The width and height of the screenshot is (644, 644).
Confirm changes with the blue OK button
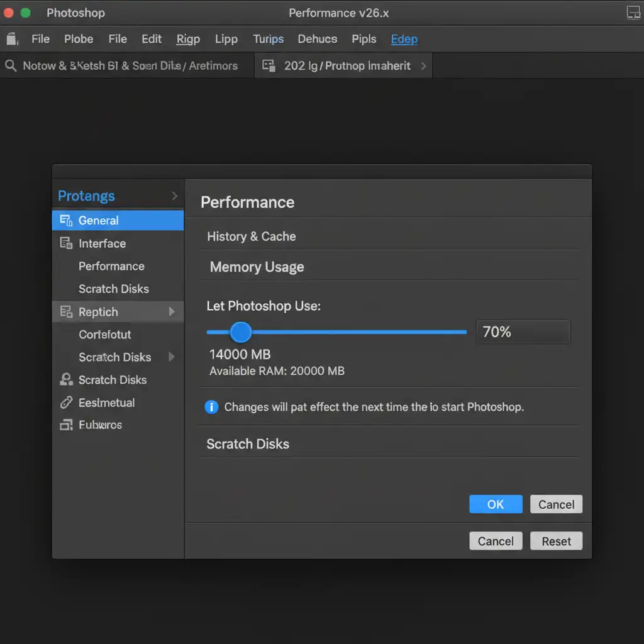496,504
